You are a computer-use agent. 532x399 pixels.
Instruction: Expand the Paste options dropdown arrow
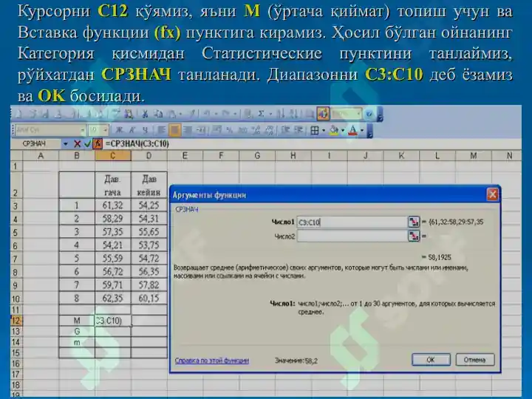[x=180, y=115]
